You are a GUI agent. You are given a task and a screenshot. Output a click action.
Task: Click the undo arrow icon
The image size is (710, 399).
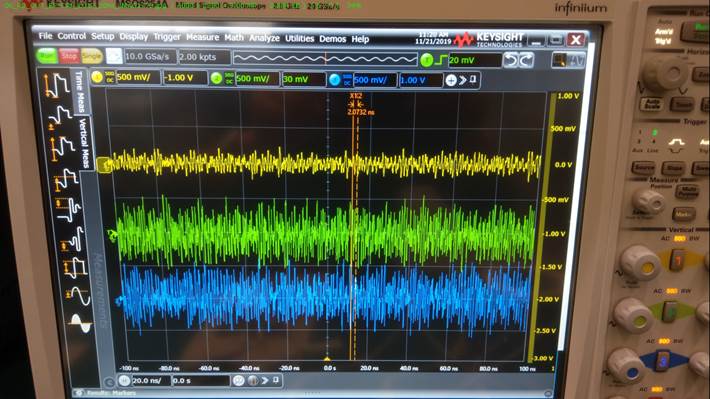coord(511,60)
